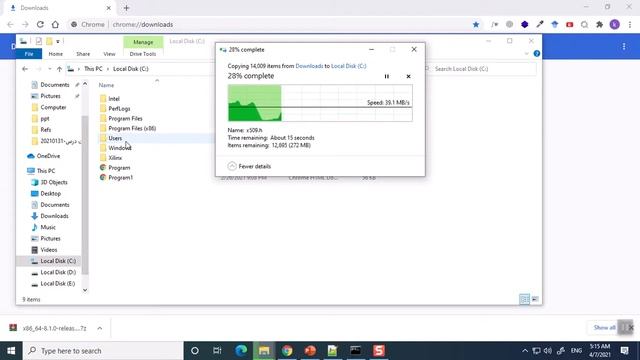Open recent locations dropdown in Explorer
This screenshot has width=640, height=360.
50,69
